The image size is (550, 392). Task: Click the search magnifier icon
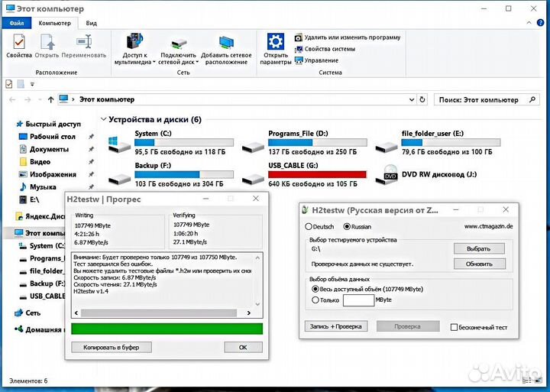(532, 99)
